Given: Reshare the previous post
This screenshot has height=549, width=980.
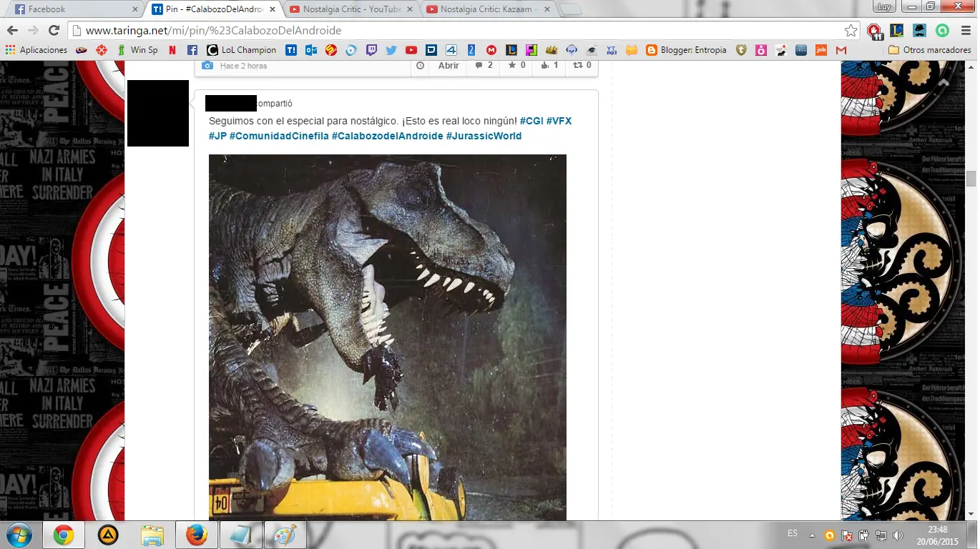Looking at the screenshot, I should 582,65.
